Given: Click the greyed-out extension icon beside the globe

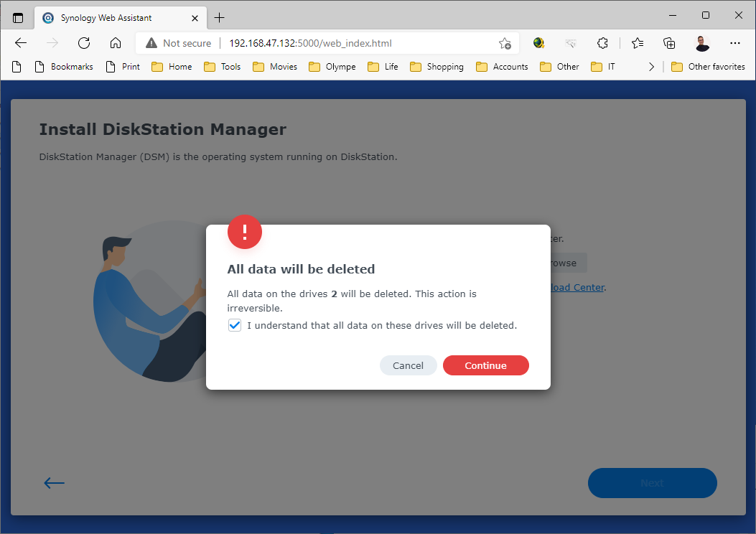Looking at the screenshot, I should pyautogui.click(x=570, y=43).
